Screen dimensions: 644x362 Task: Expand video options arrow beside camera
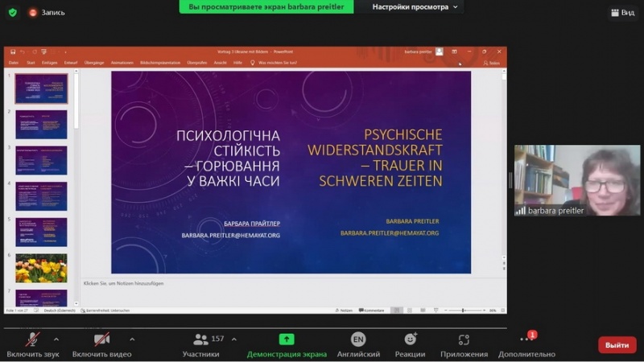point(132,339)
